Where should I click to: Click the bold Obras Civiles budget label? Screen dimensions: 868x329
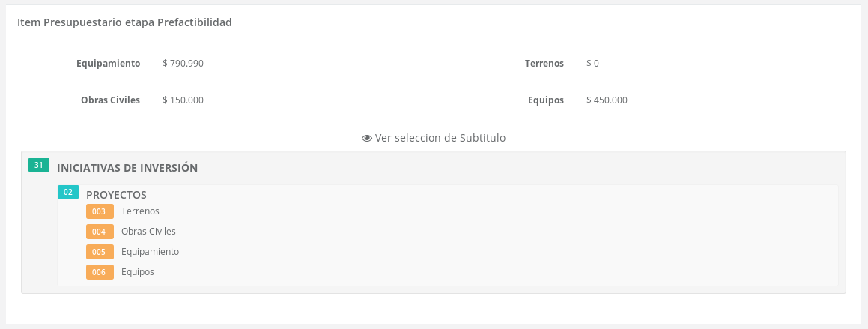(x=110, y=100)
